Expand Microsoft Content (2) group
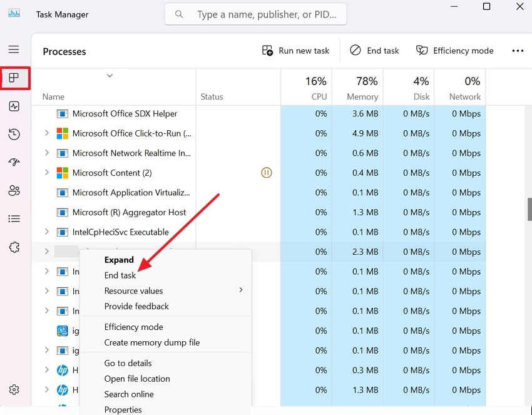Viewport: 532px width, 415px height. 47,172
